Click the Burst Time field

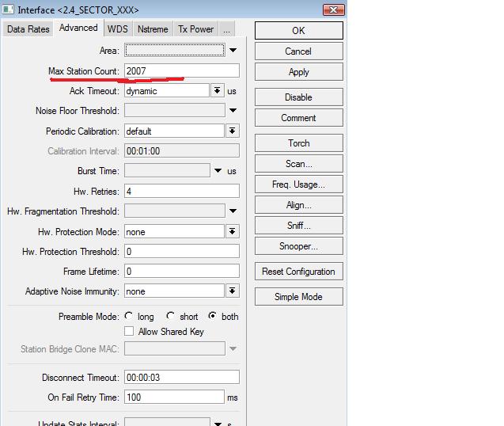click(167, 171)
